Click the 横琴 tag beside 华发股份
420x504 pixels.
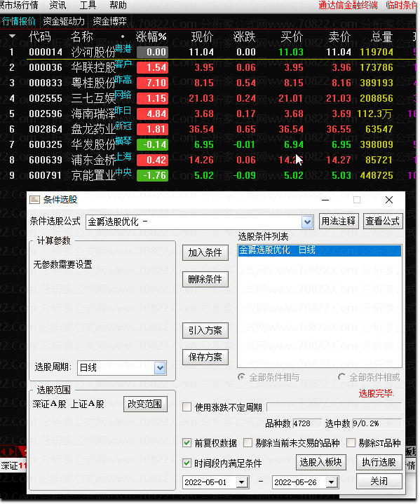tap(123, 141)
